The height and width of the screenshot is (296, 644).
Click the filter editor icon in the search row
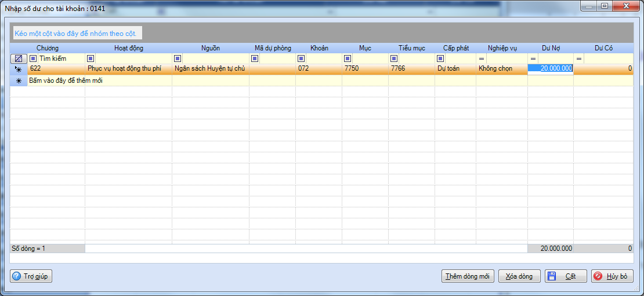[x=19, y=59]
